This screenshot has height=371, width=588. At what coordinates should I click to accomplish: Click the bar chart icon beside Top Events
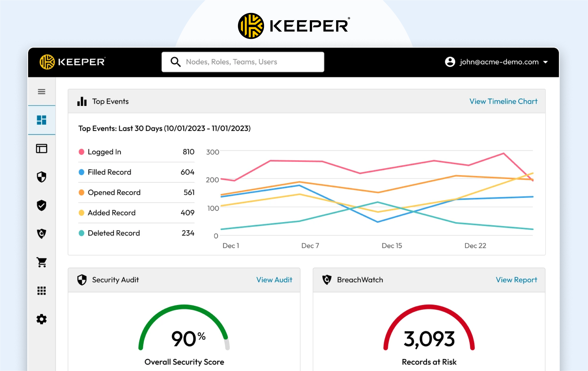[82, 101]
